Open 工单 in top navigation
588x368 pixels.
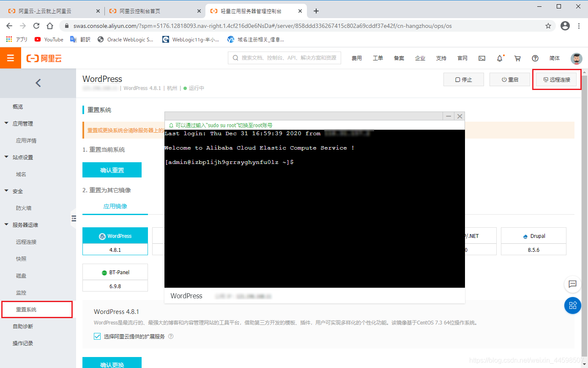pyautogui.click(x=378, y=58)
